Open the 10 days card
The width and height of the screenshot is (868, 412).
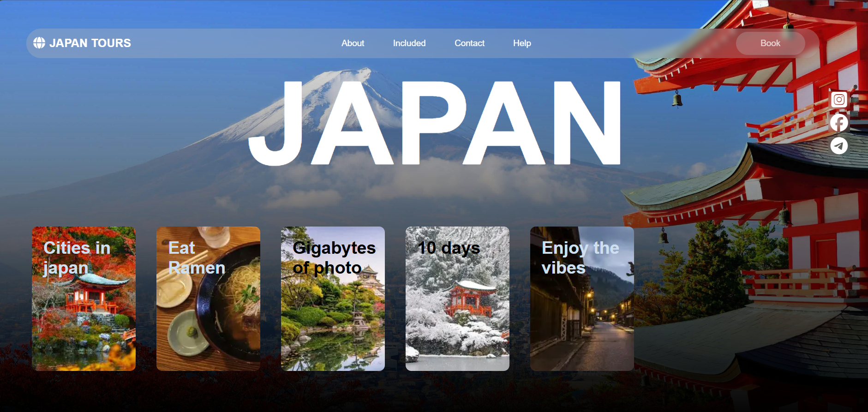[457, 299]
